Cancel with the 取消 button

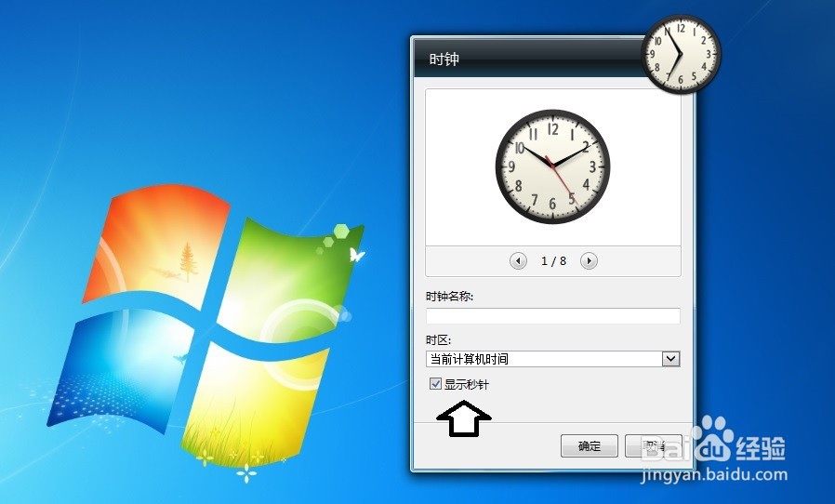pos(654,446)
